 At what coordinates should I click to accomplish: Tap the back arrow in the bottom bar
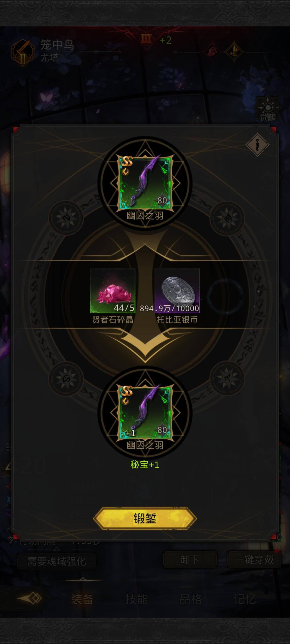click(29, 598)
